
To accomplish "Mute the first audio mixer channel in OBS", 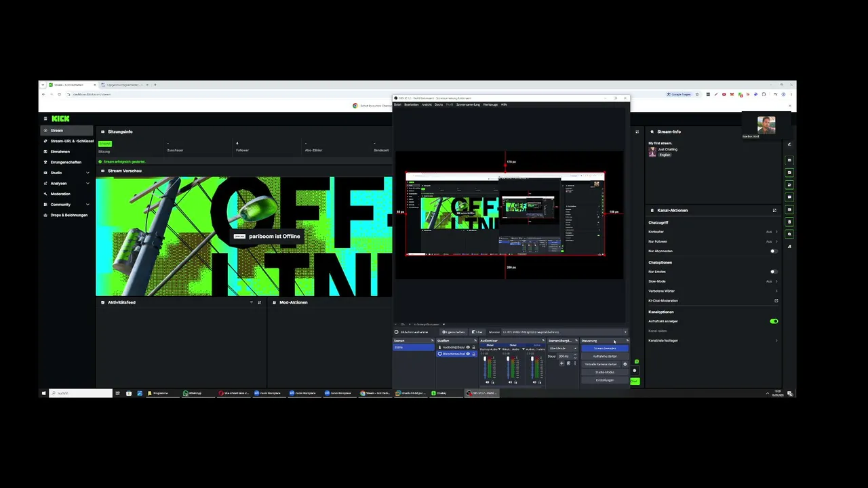I will click(x=486, y=382).
